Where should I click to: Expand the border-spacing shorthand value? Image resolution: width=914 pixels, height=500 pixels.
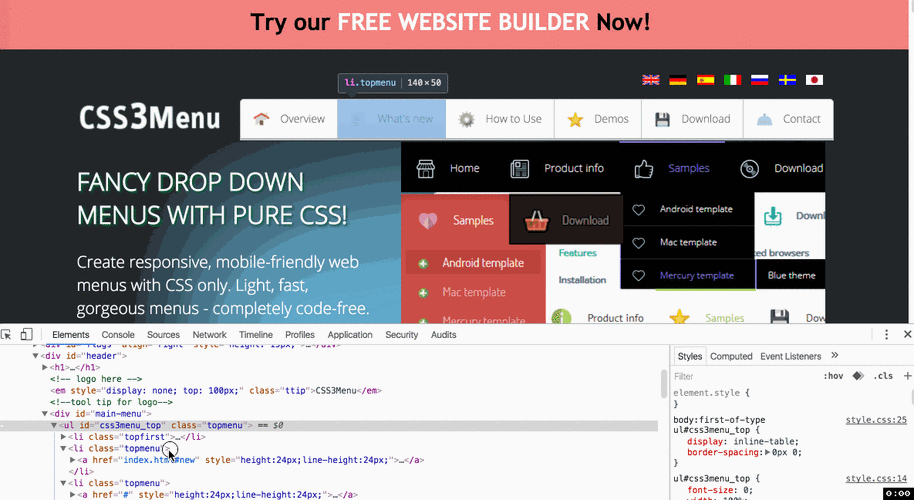[x=768, y=452]
